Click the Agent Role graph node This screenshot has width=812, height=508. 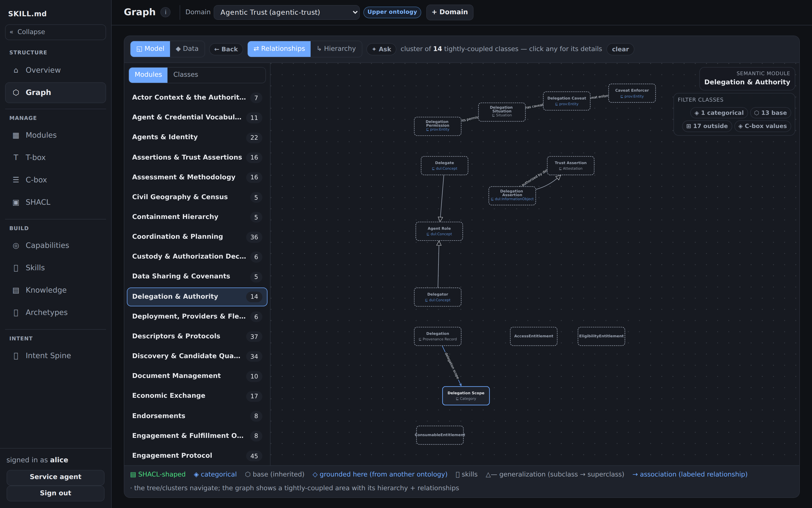coord(439,231)
